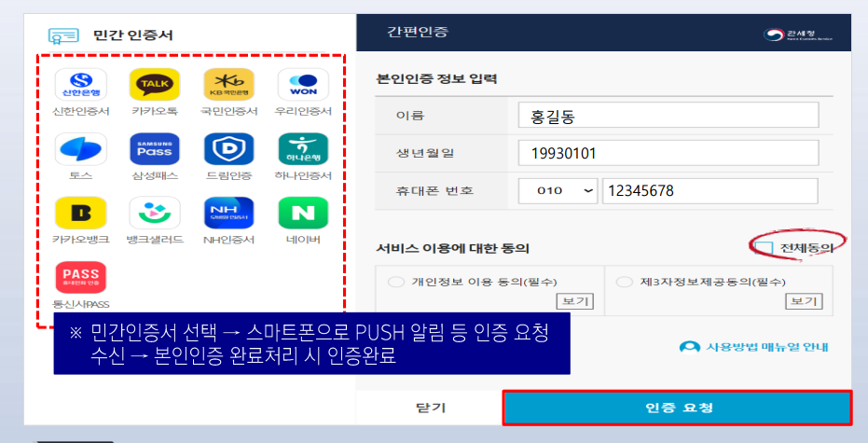868x443 pixels.
Task: Click the 생년월일 input field
Action: pyautogui.click(x=668, y=153)
